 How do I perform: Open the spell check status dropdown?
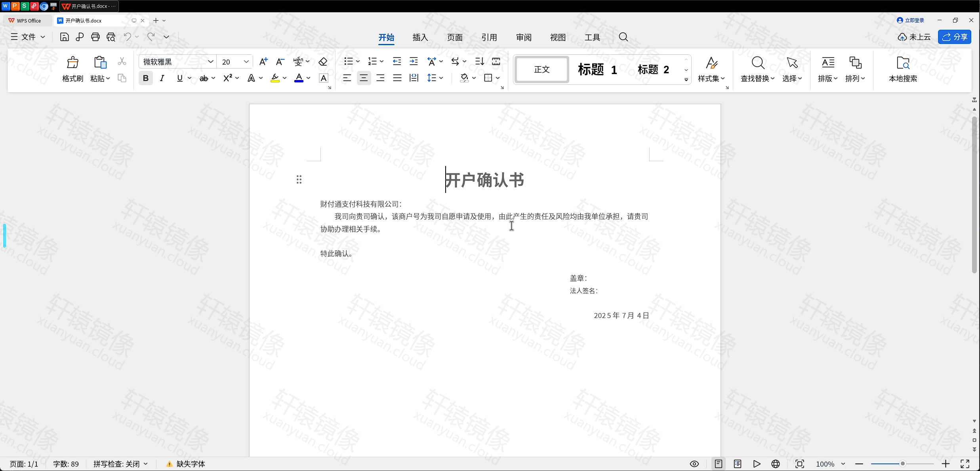tap(146, 464)
